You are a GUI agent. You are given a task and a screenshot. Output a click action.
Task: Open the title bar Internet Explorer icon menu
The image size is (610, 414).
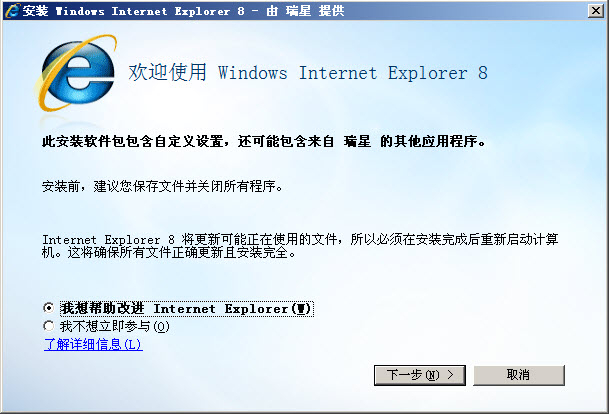tap(12, 11)
